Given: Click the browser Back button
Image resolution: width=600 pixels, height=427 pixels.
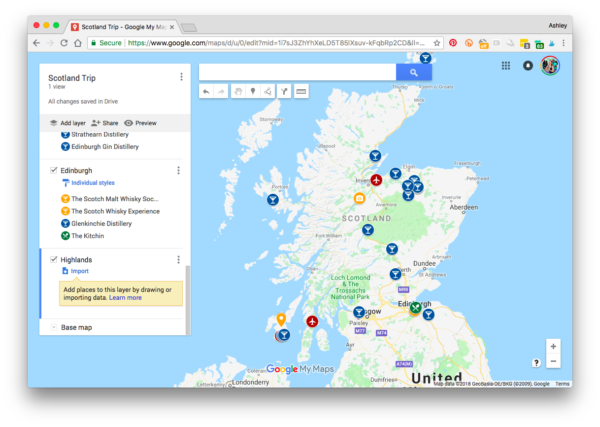Looking at the screenshot, I should click(36, 43).
